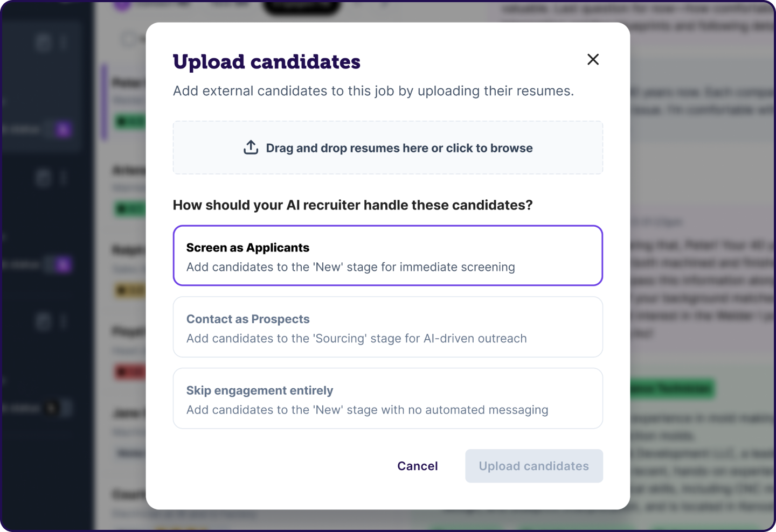The image size is (776, 532).
Task: Click the upload arrow icon in drop zone
Action: coord(251,146)
